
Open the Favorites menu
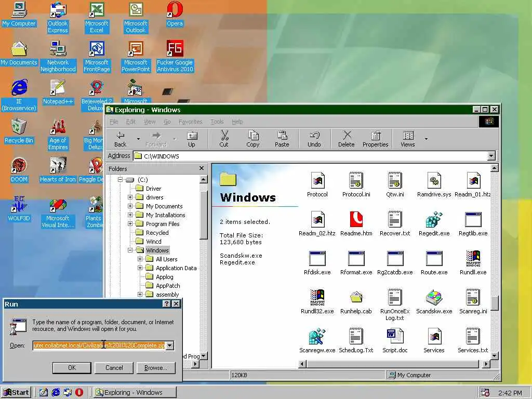click(190, 122)
